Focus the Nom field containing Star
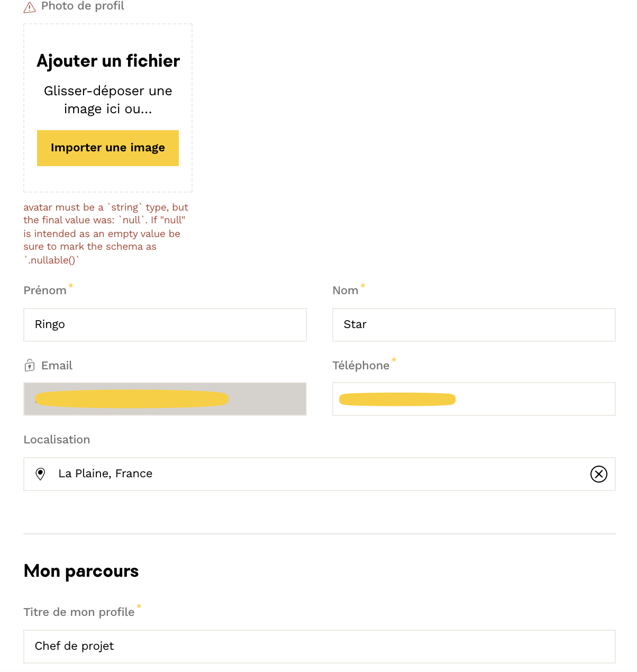Image resolution: width=637 pixels, height=672 pixels. 474,325
